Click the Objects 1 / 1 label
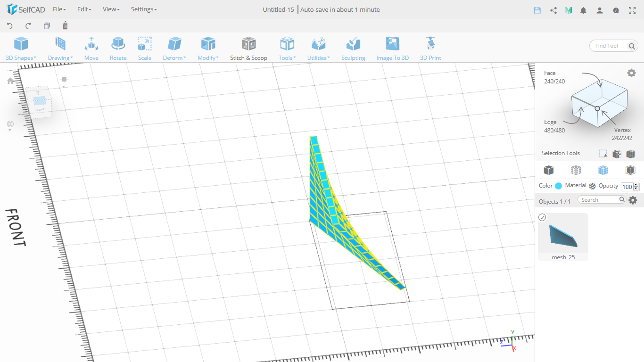The width and height of the screenshot is (644, 362). click(554, 201)
